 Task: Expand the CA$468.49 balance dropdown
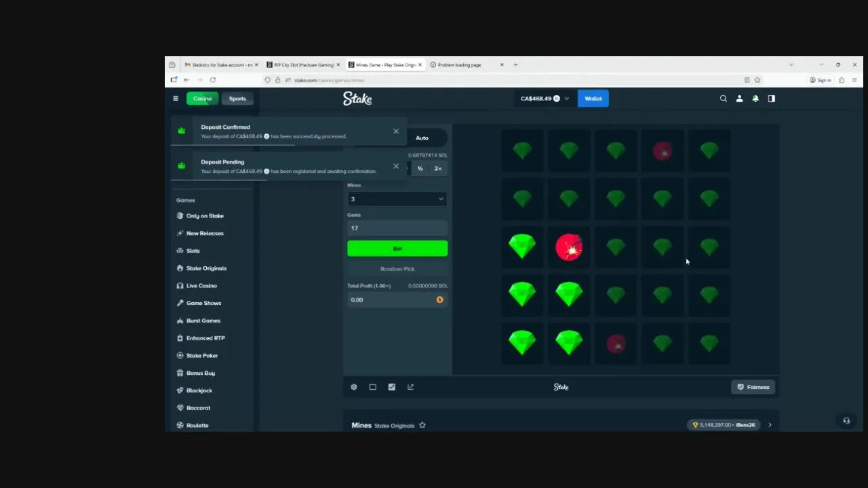coord(545,98)
